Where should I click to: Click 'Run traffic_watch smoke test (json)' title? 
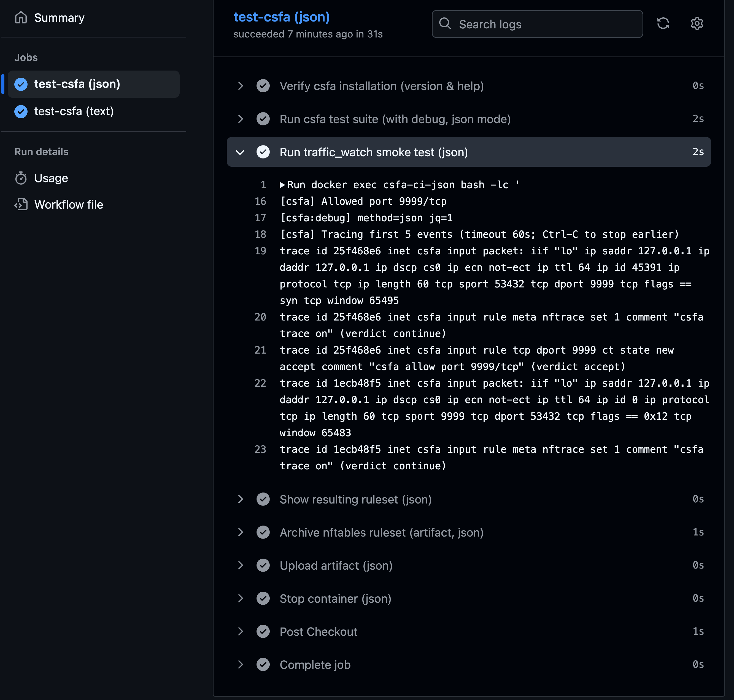(x=374, y=152)
